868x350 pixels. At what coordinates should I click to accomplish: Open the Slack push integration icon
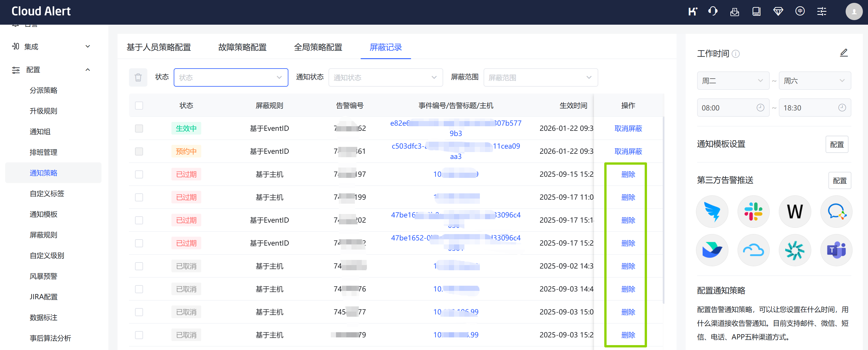point(753,212)
